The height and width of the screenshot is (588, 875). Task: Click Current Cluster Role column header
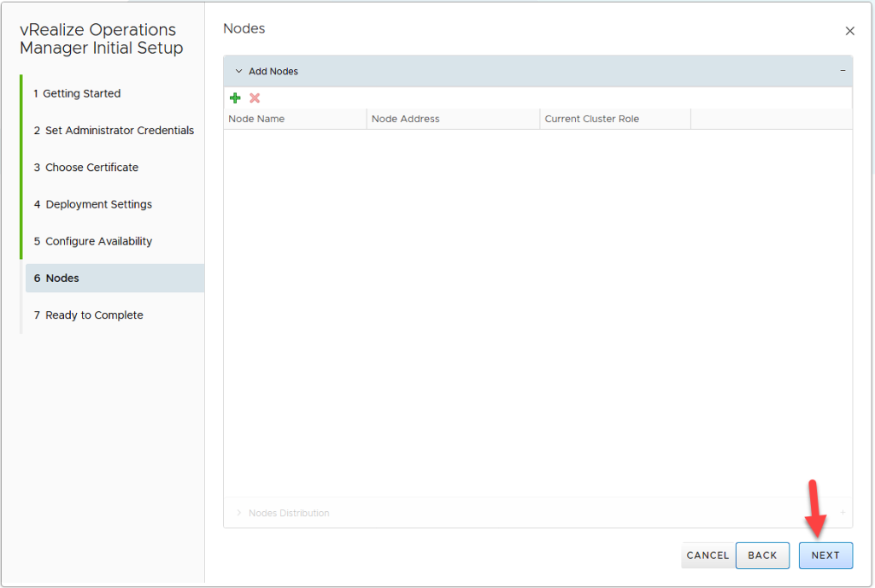point(592,119)
